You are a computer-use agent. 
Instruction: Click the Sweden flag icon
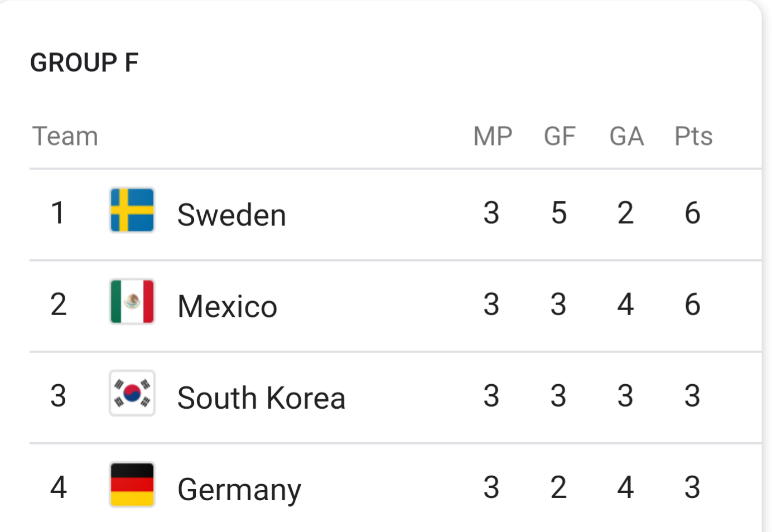[132, 210]
